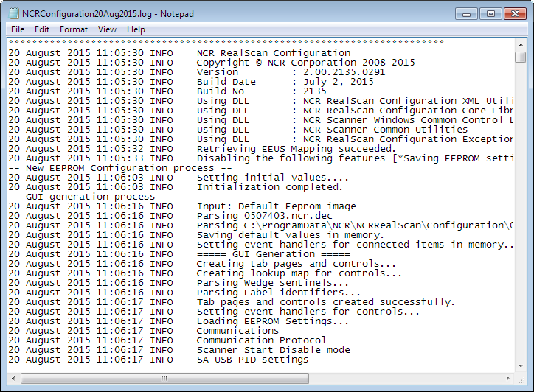Click '===== GUI Generation =====' line
534x392 pixels.
click(274, 254)
